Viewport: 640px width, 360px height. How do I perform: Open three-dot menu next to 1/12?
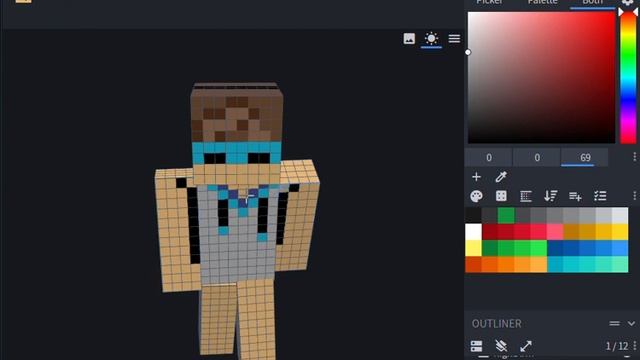point(634,346)
